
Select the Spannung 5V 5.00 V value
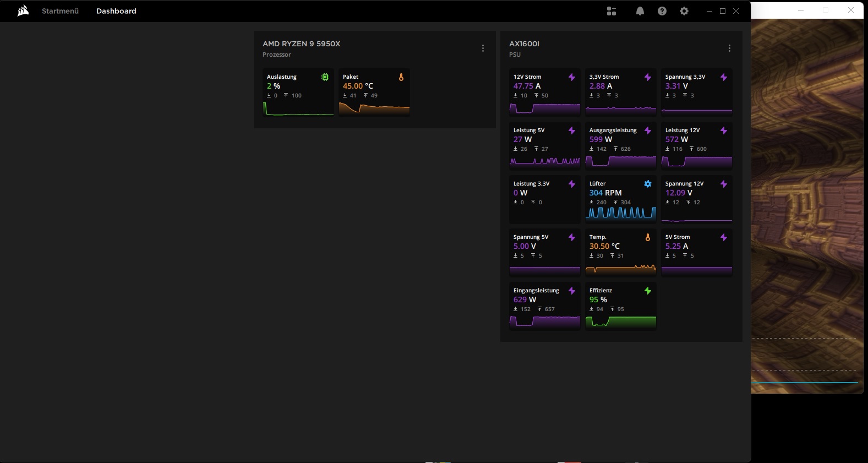pyautogui.click(x=525, y=246)
